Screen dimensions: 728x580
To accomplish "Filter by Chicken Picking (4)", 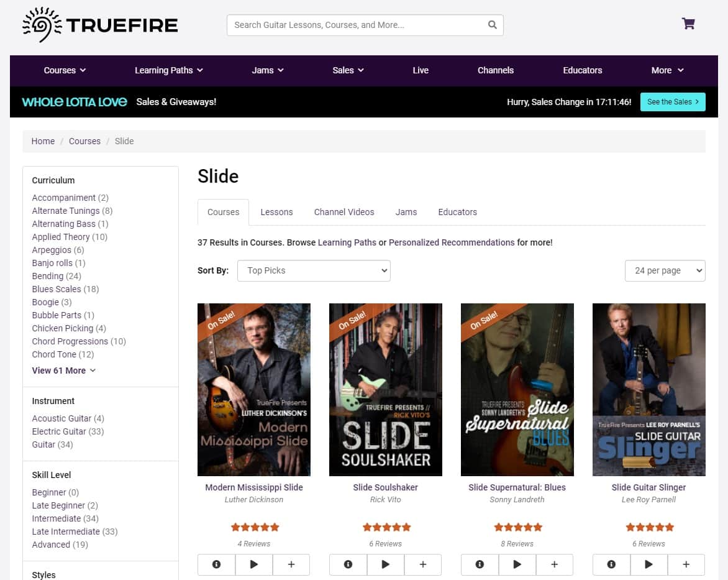I will click(x=69, y=328).
